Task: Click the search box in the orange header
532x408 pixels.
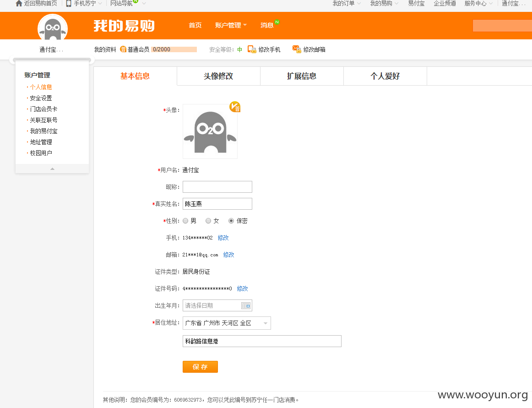Action: 502,26
